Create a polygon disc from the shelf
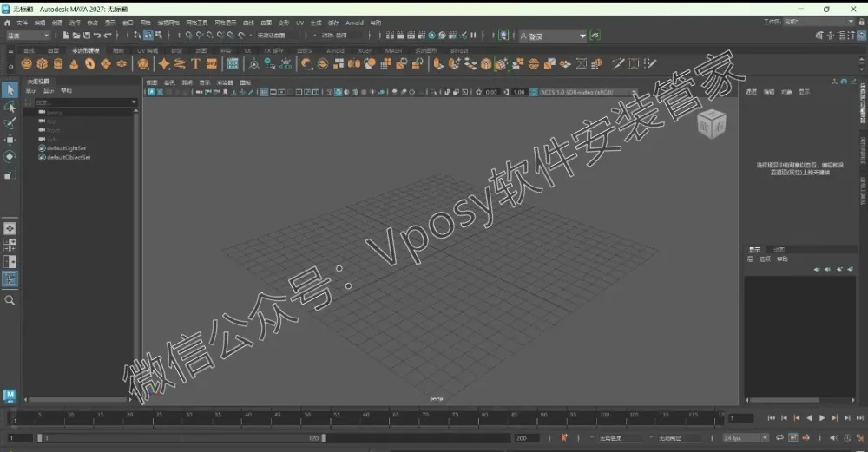Image resolution: width=868 pixels, height=452 pixels. [122, 63]
